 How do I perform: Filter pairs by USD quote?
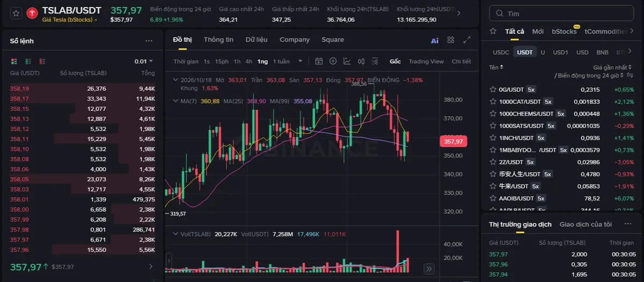tap(582, 52)
